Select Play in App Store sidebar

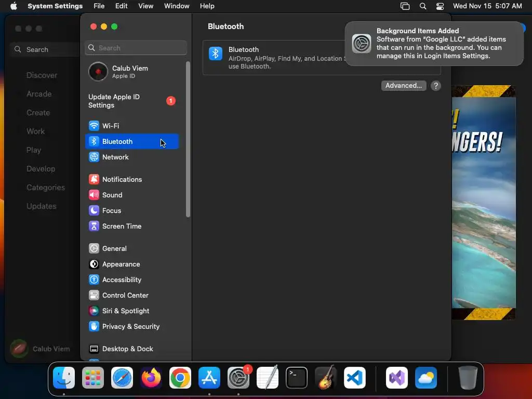point(34,150)
